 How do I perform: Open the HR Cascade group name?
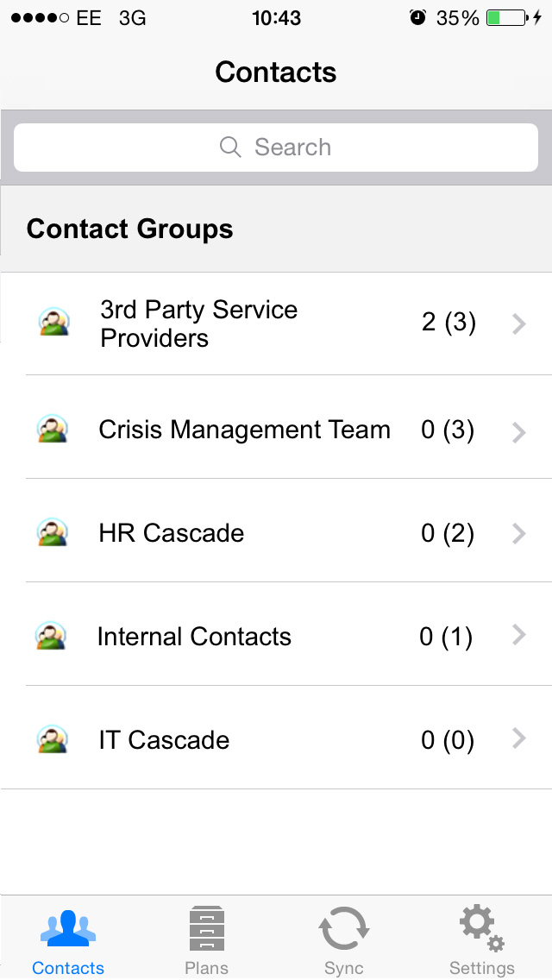click(171, 533)
